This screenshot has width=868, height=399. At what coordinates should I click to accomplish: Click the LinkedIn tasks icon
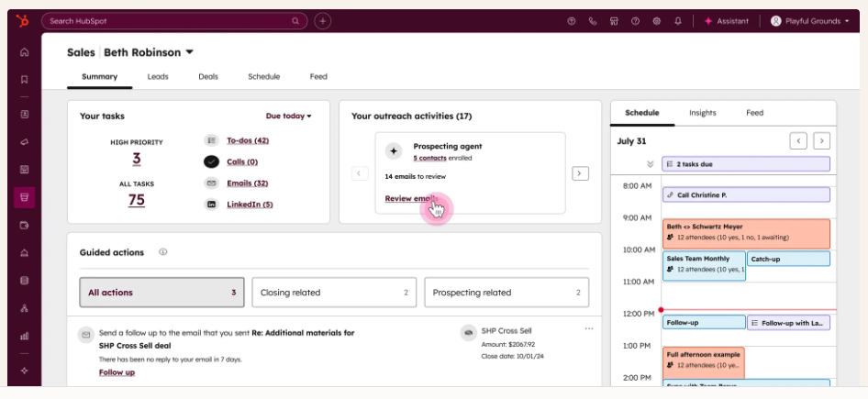click(x=211, y=205)
